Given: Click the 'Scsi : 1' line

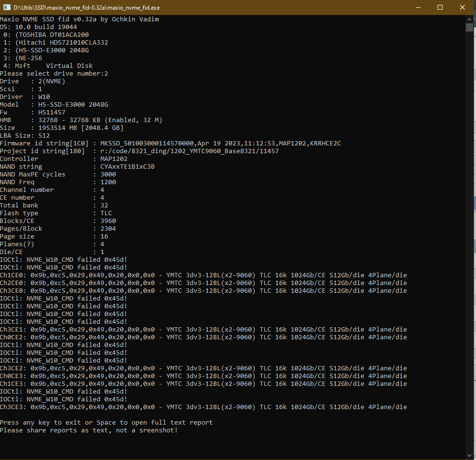Looking at the screenshot, I should pyautogui.click(x=21, y=89).
